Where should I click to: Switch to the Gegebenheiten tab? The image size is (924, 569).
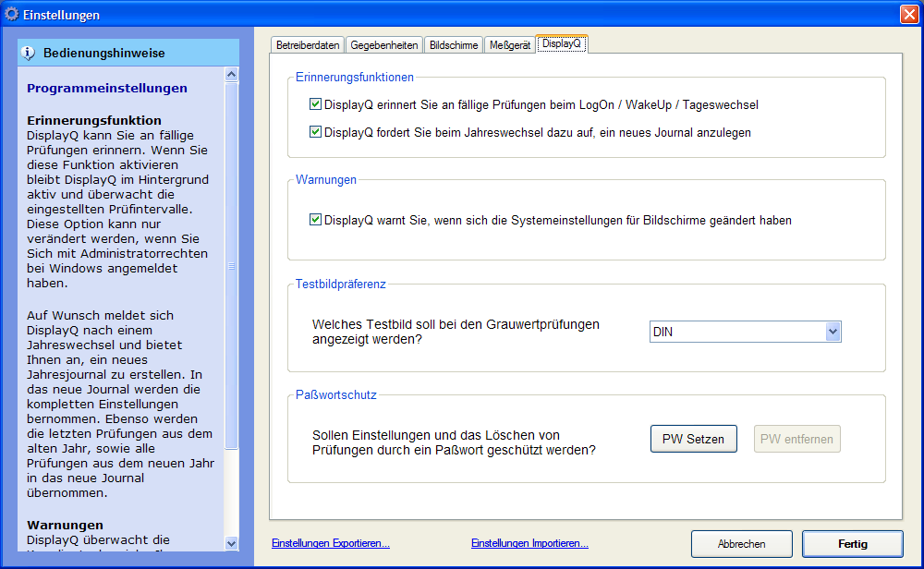[x=384, y=45]
